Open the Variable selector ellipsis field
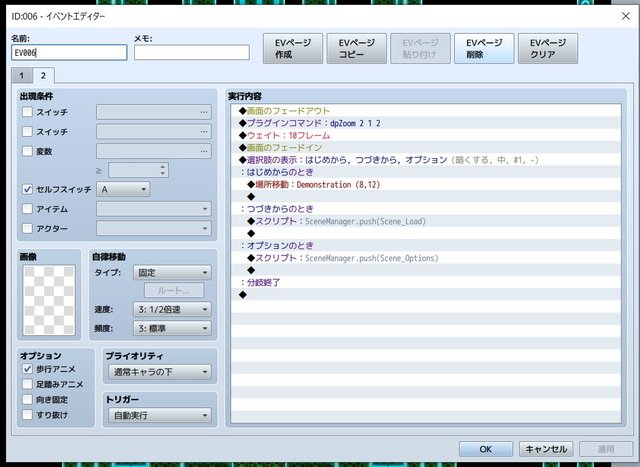640x467 pixels. (x=154, y=151)
